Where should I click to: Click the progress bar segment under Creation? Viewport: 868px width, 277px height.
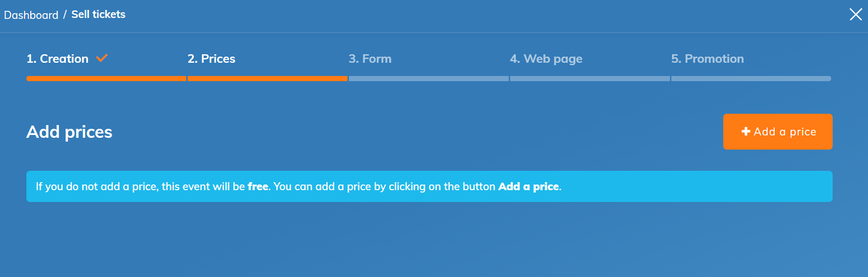pyautogui.click(x=106, y=79)
